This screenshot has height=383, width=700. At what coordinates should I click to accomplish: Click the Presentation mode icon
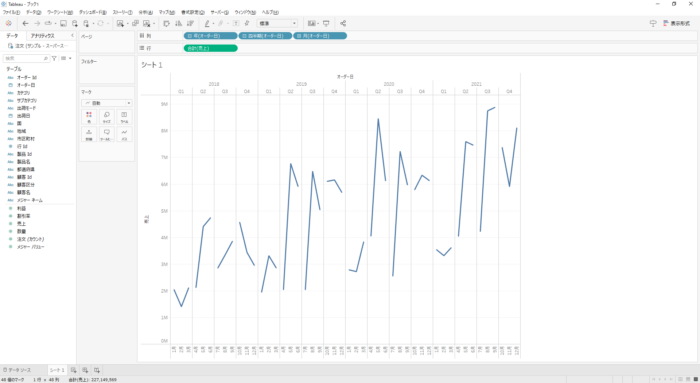(326, 23)
